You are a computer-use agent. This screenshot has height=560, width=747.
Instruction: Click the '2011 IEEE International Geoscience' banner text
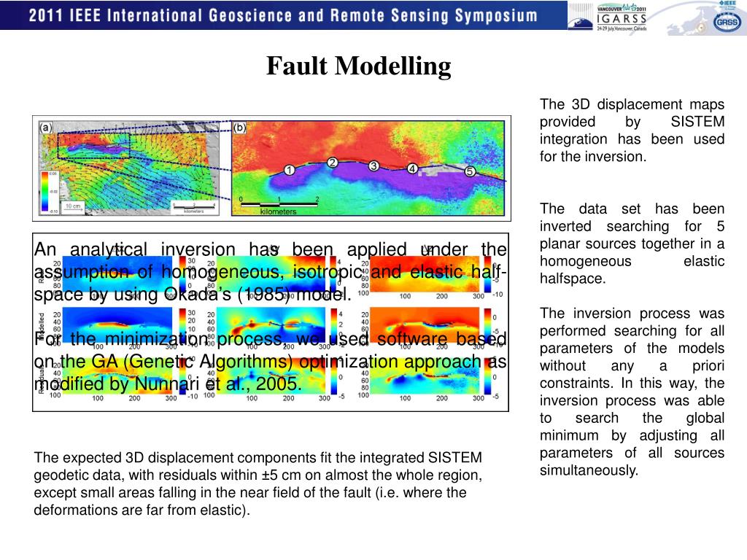pos(283,15)
